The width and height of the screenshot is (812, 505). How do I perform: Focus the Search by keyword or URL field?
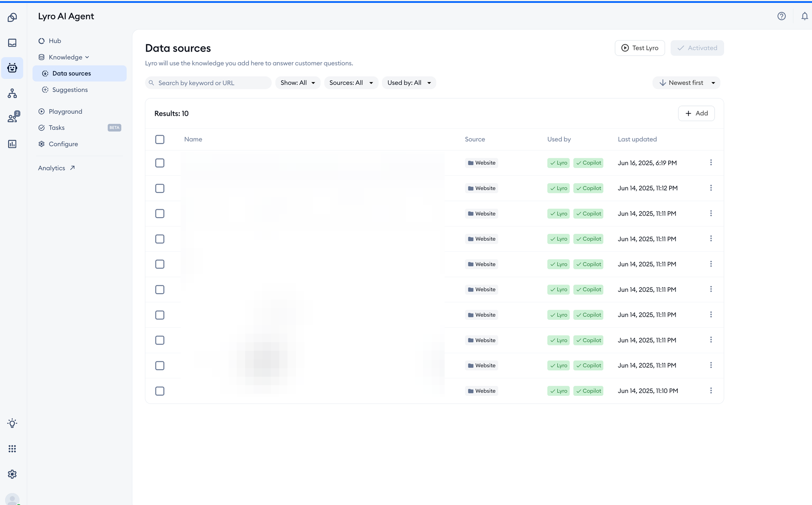pos(208,83)
